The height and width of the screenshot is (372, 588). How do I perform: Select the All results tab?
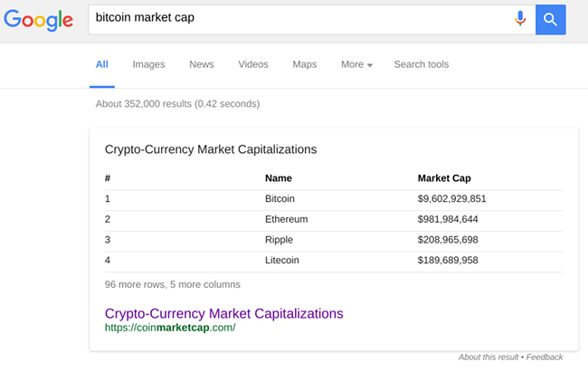click(102, 64)
